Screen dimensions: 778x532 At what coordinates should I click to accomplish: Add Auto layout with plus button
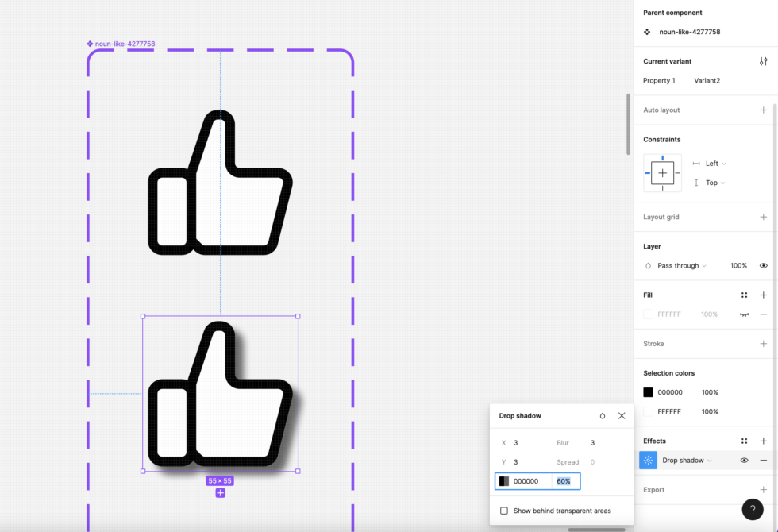763,110
